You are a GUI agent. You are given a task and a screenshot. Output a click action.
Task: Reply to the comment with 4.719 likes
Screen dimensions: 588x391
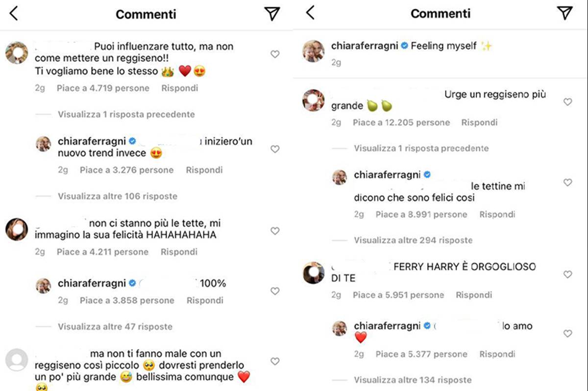pos(179,88)
